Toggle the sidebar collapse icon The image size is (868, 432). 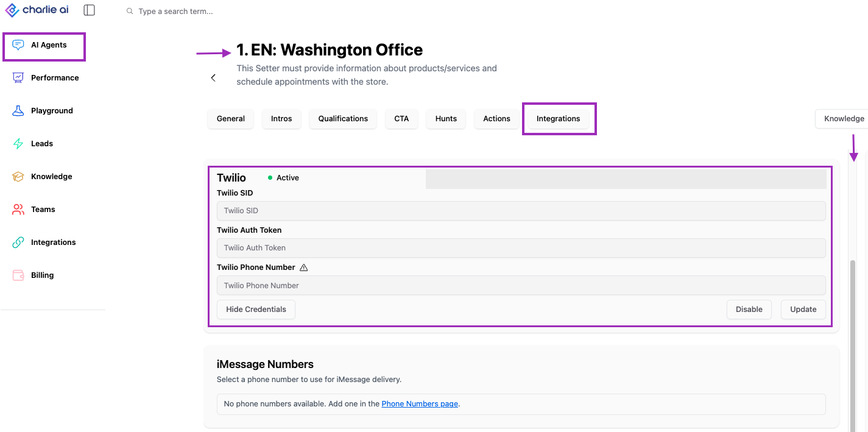click(90, 10)
